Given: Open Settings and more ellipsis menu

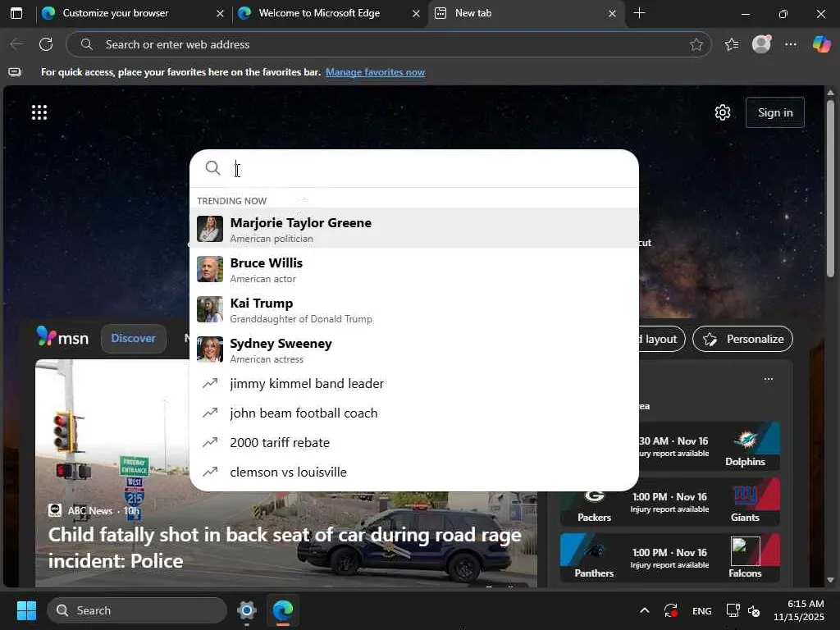Looking at the screenshot, I should coord(791,44).
